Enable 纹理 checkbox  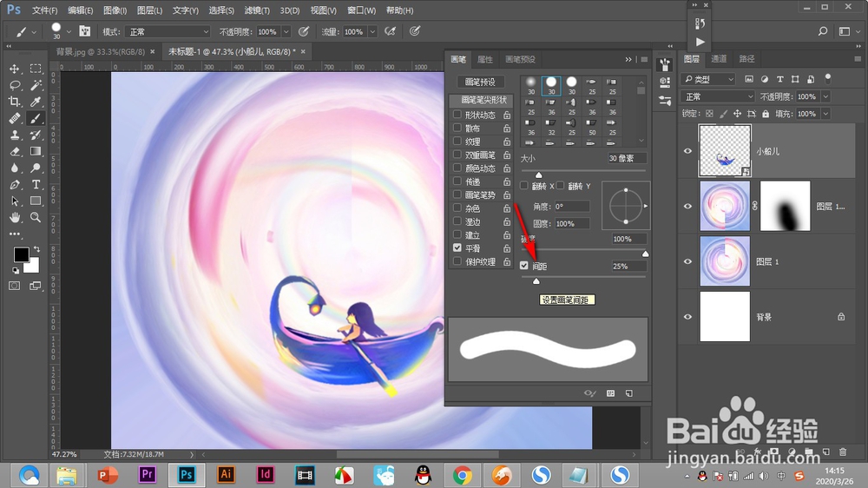click(x=457, y=142)
